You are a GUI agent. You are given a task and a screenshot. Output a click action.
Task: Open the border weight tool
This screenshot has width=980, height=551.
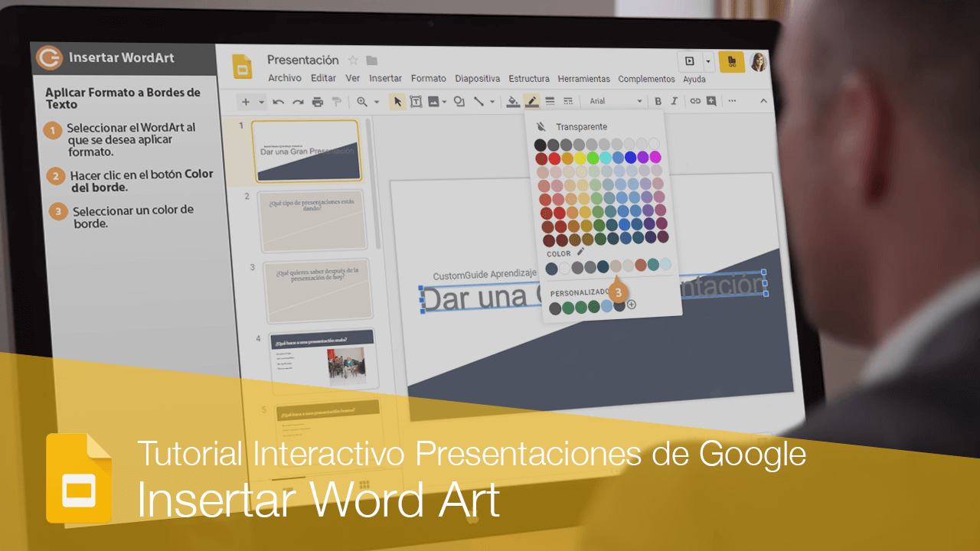(550, 101)
